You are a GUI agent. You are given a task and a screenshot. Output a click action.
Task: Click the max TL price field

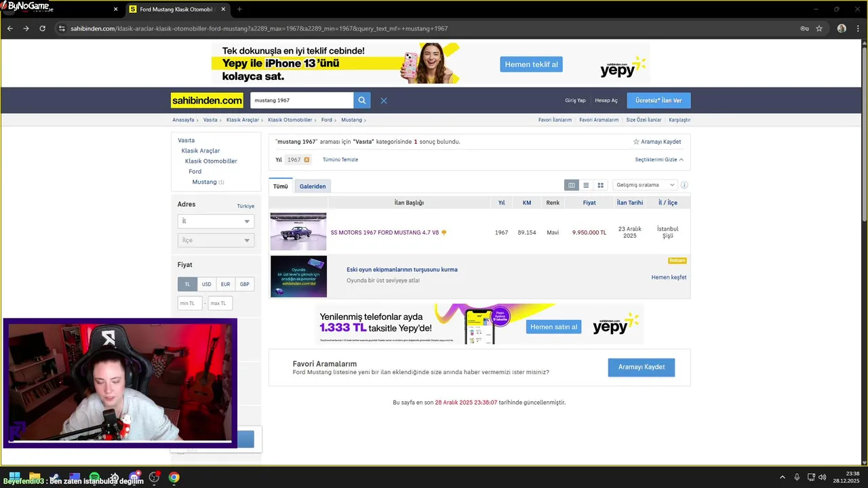click(220, 303)
